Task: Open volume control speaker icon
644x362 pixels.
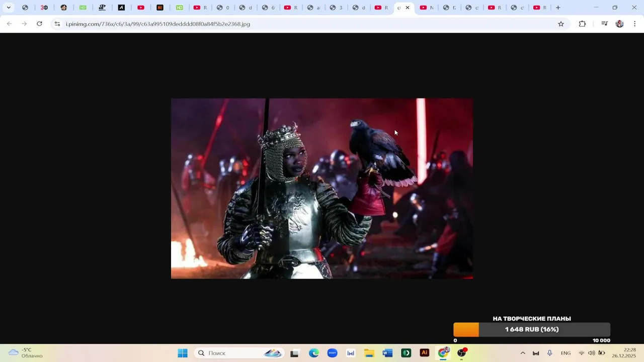Action: (x=592, y=353)
